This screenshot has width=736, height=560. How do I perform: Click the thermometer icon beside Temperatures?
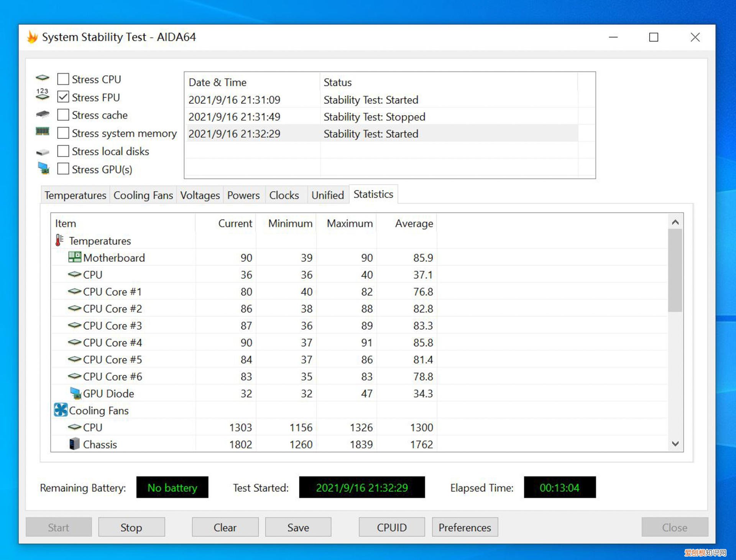pyautogui.click(x=59, y=241)
